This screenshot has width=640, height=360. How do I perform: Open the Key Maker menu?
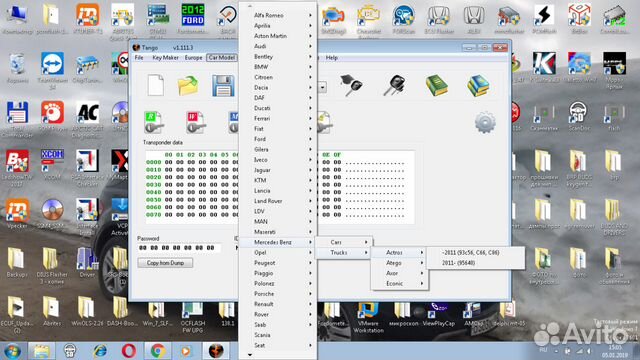click(x=165, y=58)
